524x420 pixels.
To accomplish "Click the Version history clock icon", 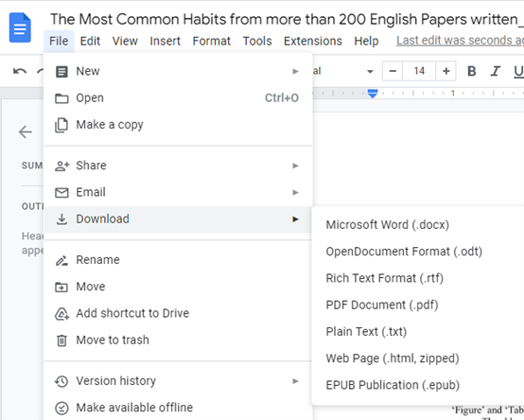I will pos(61,381).
